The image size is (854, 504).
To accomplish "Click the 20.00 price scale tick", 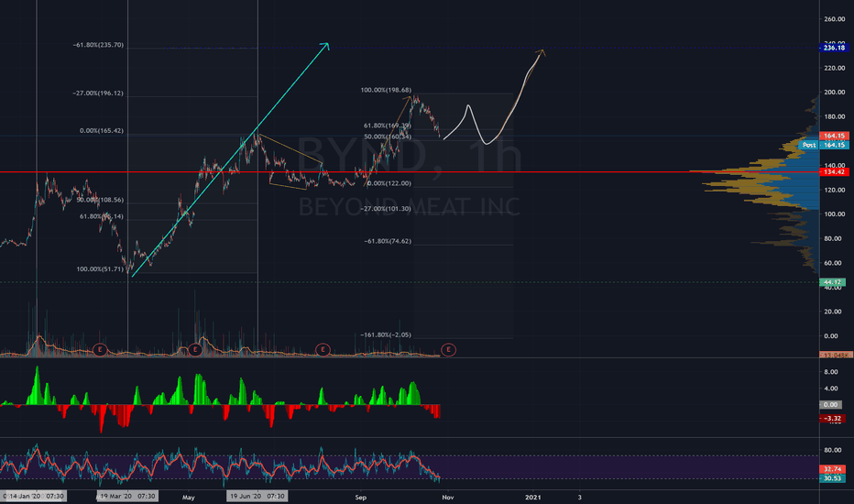I will 832,312.
